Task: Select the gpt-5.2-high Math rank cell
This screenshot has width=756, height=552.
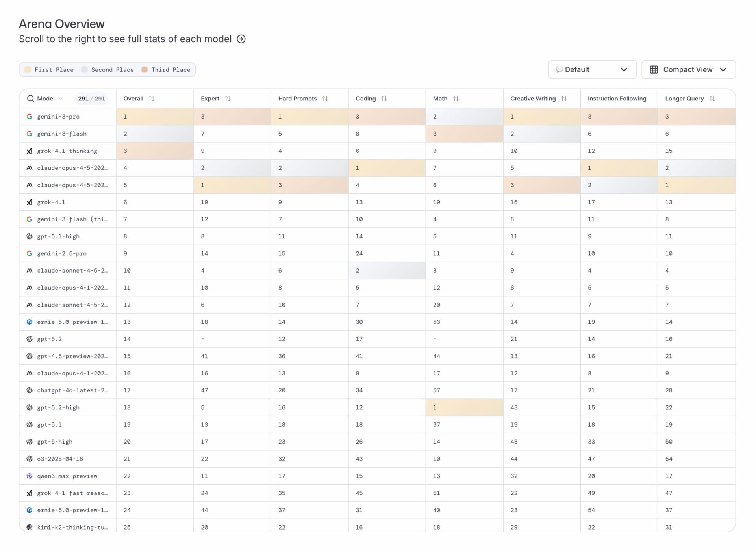Action: pos(464,407)
